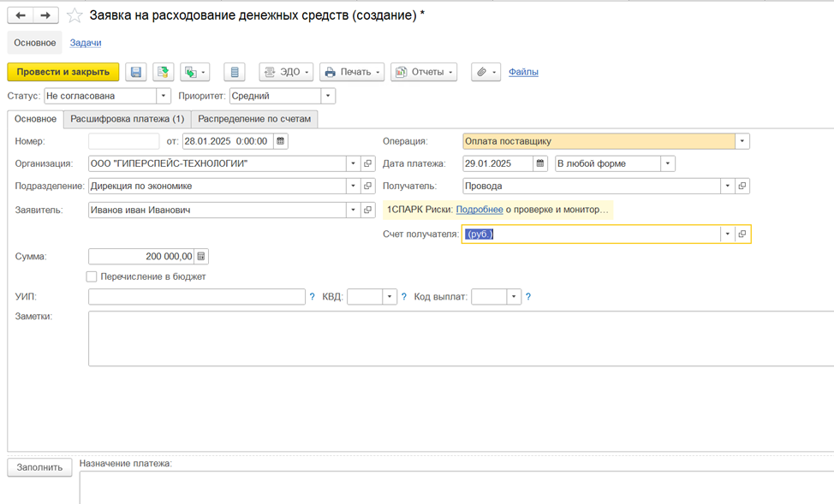Open the calendar picker beside document date
The width and height of the screenshot is (834, 504).
[x=280, y=141]
